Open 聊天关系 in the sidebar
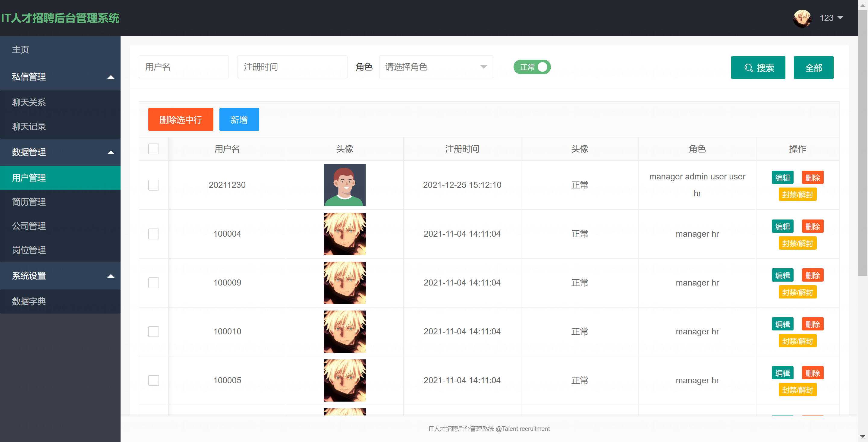The width and height of the screenshot is (868, 442). tap(60, 103)
